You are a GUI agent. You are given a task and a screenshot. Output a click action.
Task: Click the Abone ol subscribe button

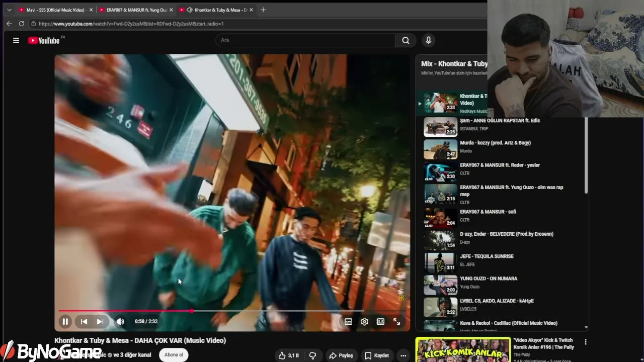pyautogui.click(x=174, y=355)
